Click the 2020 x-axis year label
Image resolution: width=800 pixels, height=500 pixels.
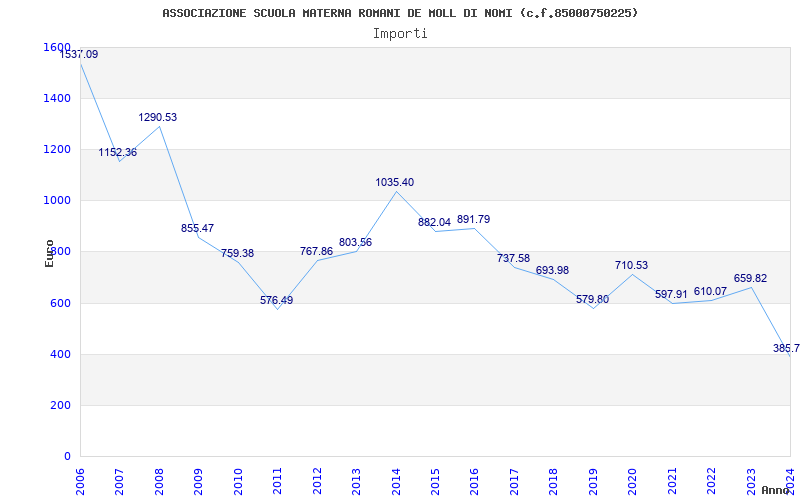[633, 481]
